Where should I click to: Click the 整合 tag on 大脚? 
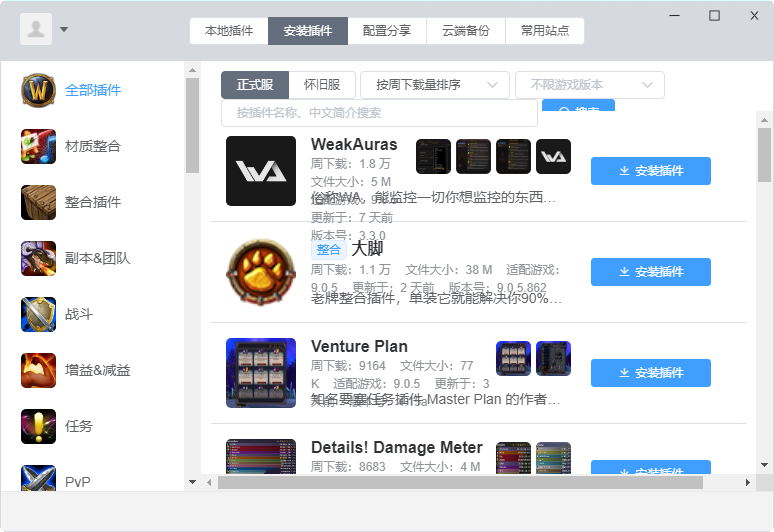tap(328, 249)
